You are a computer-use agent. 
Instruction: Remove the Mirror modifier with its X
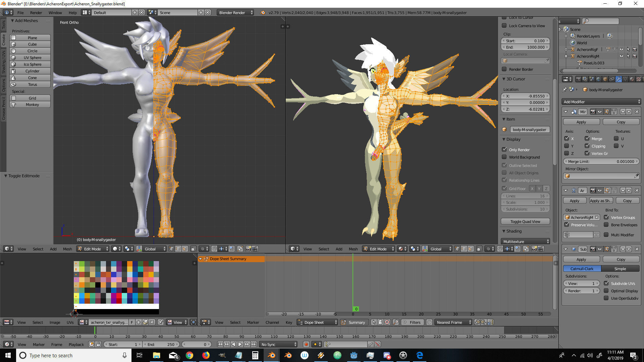click(637, 112)
